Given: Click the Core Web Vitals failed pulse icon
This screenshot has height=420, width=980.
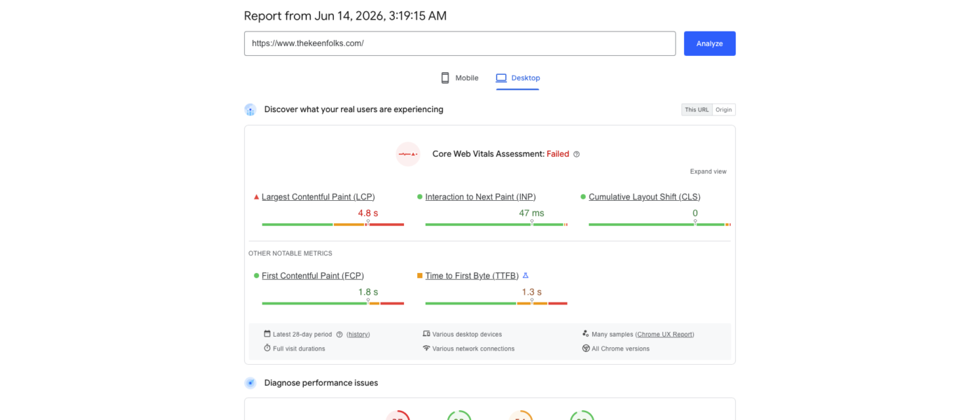Looking at the screenshot, I should pyautogui.click(x=408, y=154).
